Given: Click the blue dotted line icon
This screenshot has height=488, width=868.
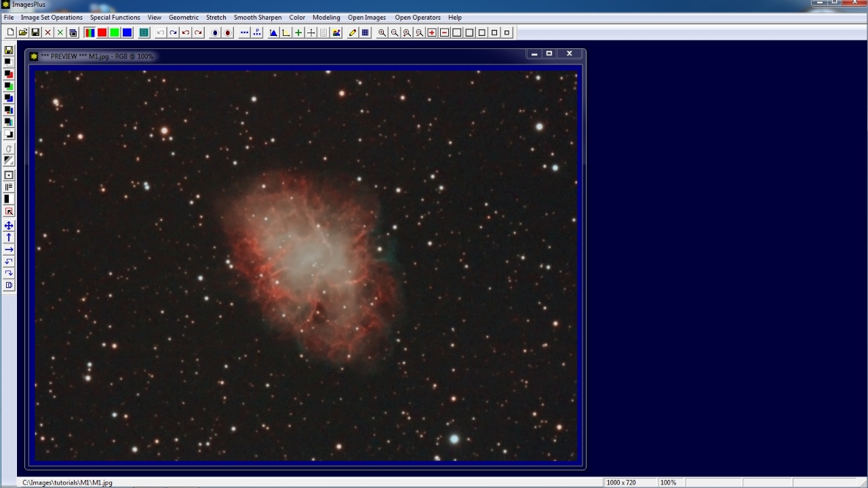Looking at the screenshot, I should (x=245, y=33).
